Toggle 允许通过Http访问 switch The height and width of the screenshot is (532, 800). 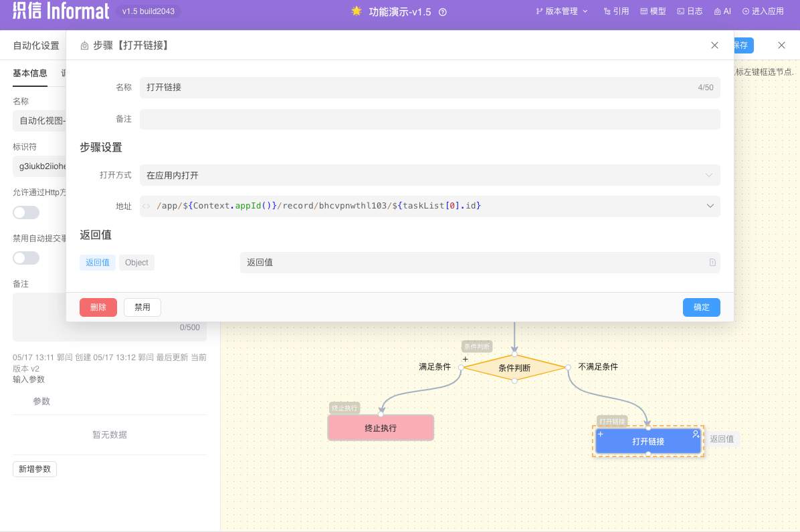[x=26, y=213]
